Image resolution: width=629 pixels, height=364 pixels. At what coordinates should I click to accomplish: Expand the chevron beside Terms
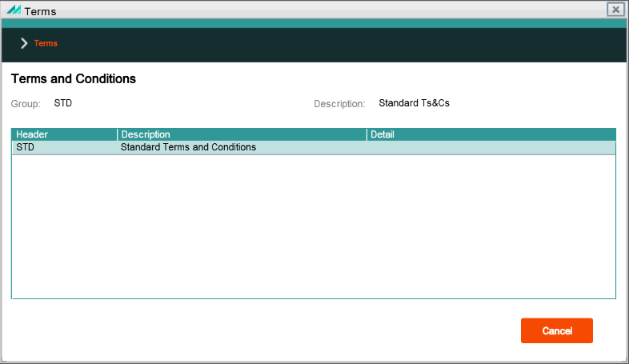click(24, 43)
